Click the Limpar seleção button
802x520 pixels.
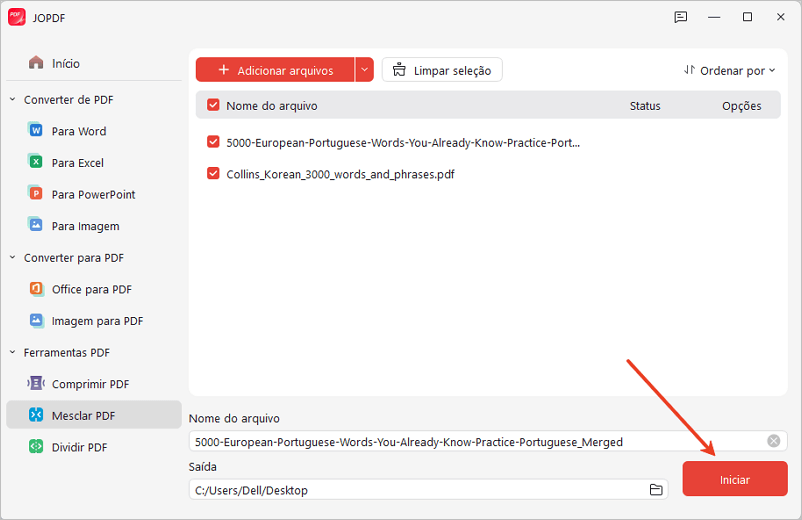(442, 70)
